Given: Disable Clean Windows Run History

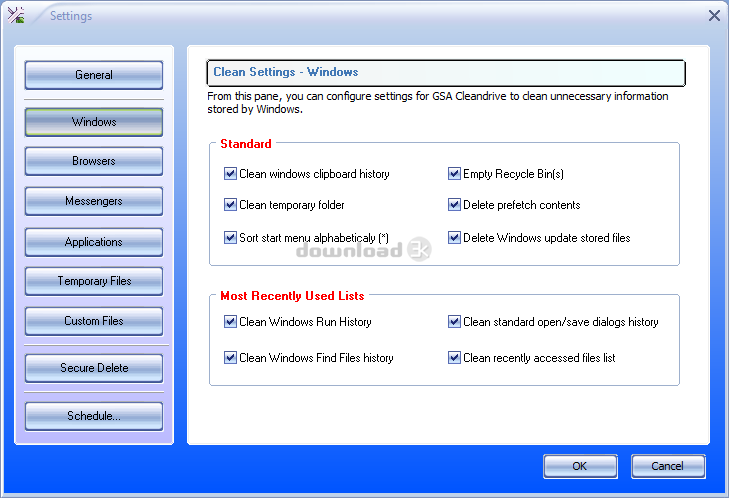Looking at the screenshot, I should 231,322.
